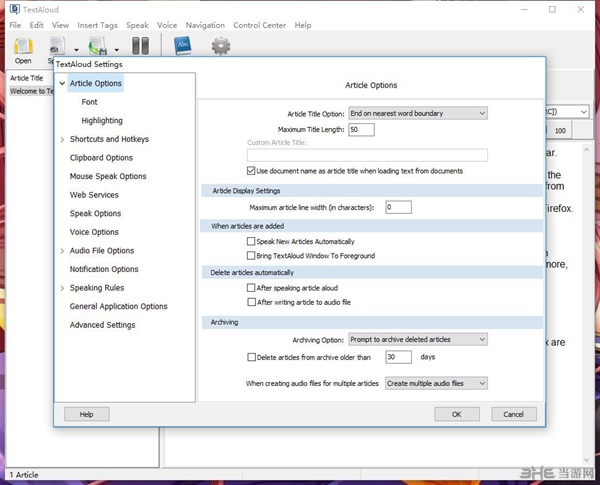Click the Maximum Title Length field
This screenshot has width=600, height=485.
pos(361,130)
